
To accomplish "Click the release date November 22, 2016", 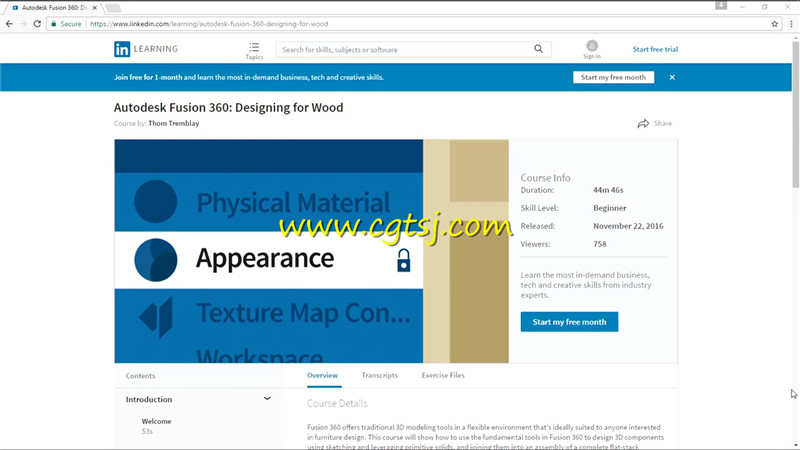I will click(x=628, y=226).
